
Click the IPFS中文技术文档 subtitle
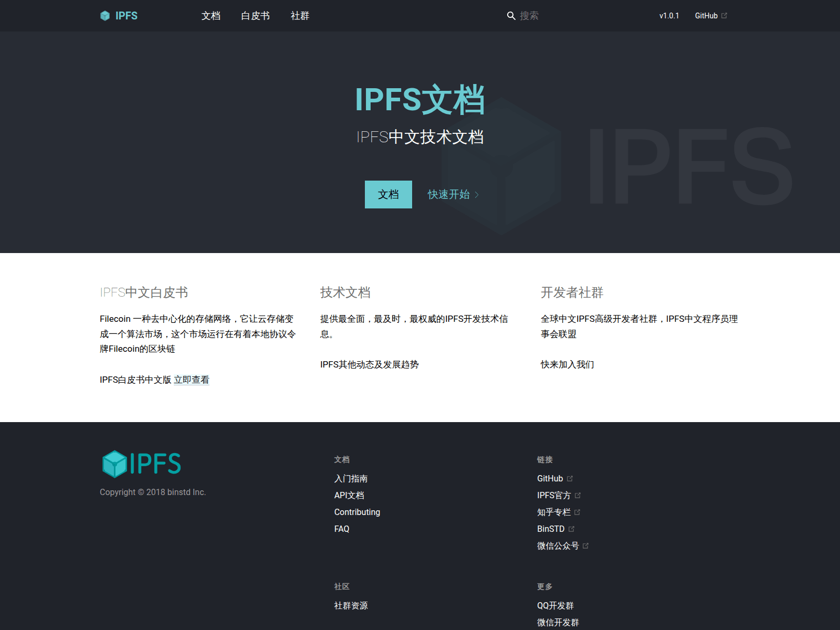pos(420,137)
